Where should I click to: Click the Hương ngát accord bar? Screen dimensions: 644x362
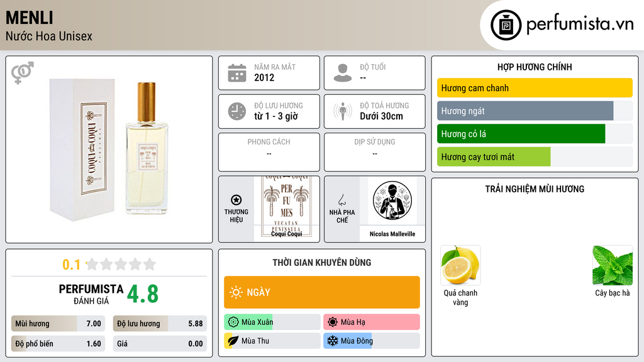click(535, 111)
